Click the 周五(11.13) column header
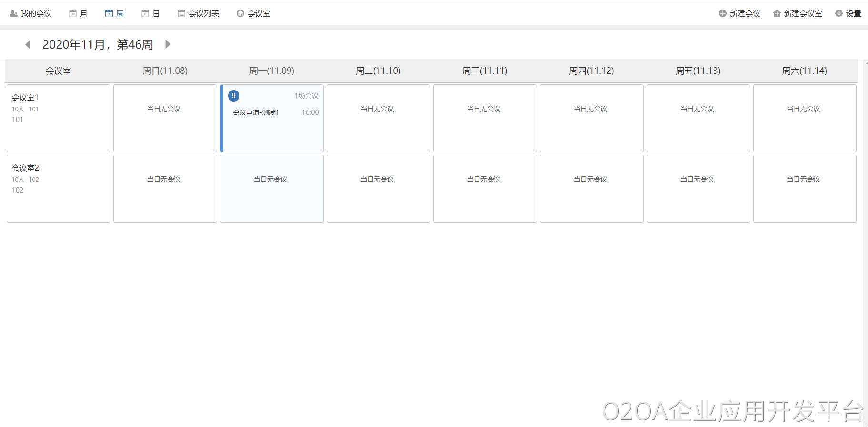 pos(698,71)
